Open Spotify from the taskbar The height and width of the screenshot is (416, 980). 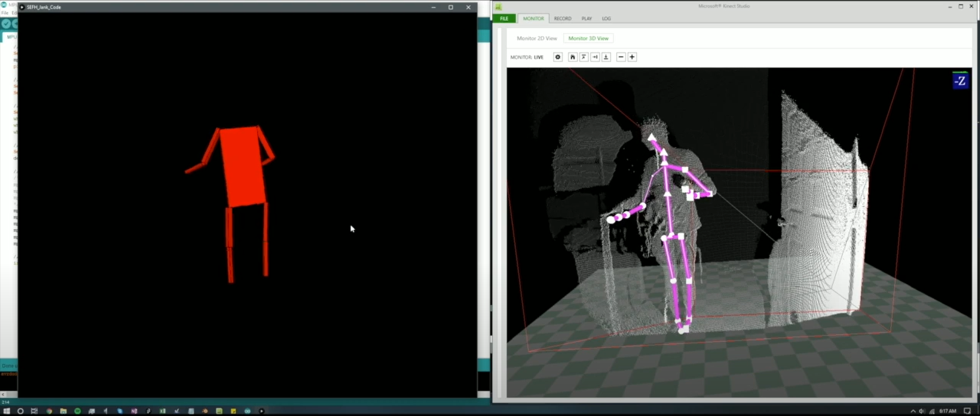(78, 411)
